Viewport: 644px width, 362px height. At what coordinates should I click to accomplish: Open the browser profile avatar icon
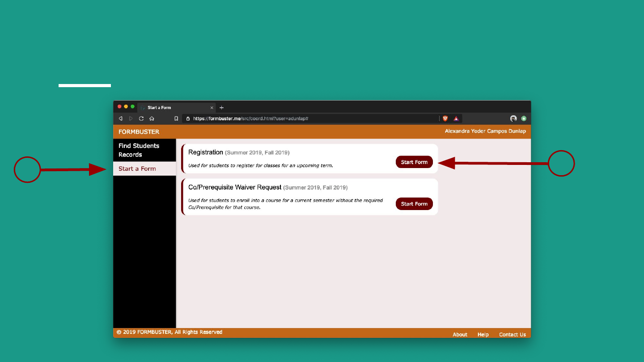(x=513, y=118)
